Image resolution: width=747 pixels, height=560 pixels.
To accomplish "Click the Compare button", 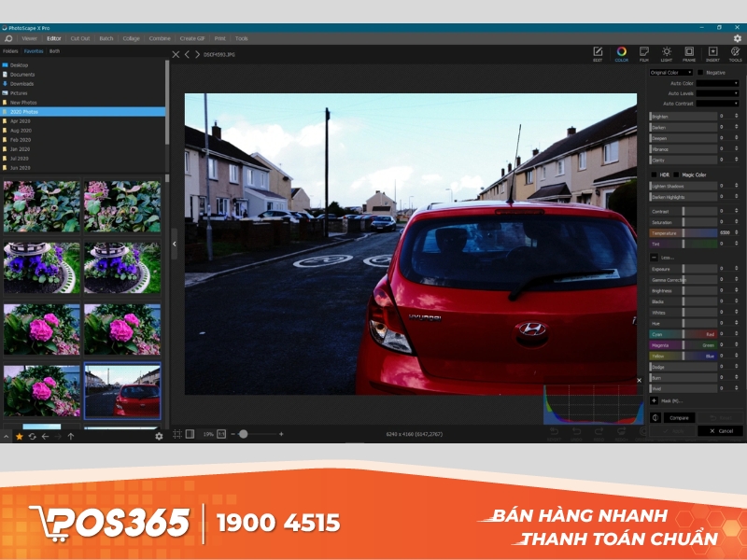I will [x=679, y=418].
